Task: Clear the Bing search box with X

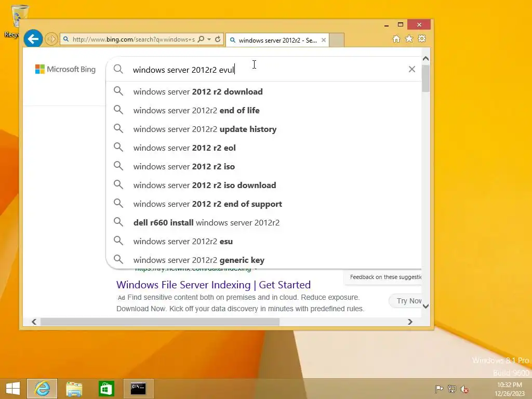Action: click(x=412, y=69)
